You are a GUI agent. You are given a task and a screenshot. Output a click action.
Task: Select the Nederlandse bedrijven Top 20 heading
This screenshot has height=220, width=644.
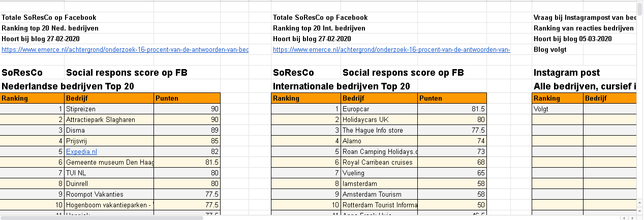click(68, 86)
